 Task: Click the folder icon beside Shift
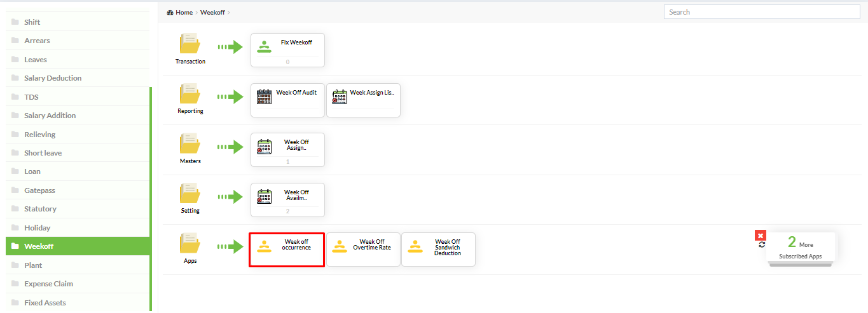pos(15,22)
